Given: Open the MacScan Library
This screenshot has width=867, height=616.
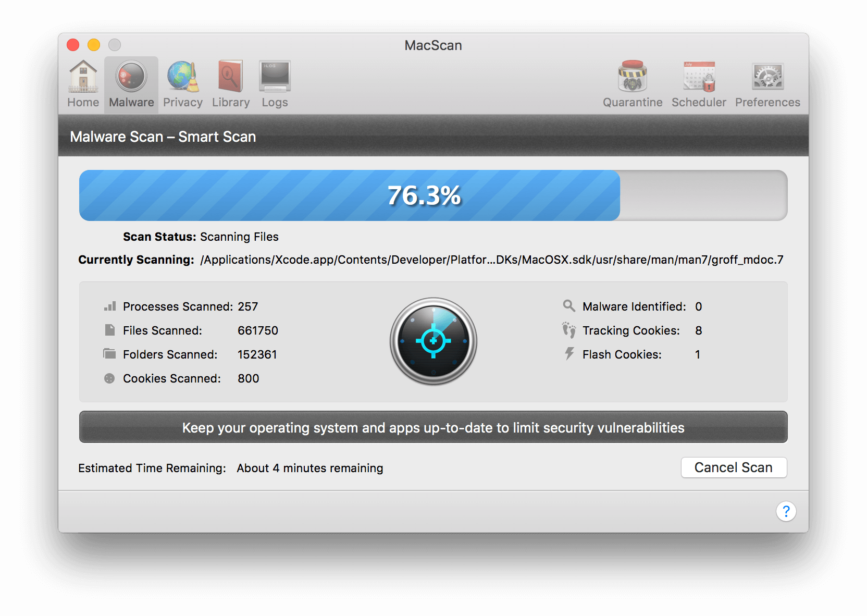Looking at the screenshot, I should [231, 83].
